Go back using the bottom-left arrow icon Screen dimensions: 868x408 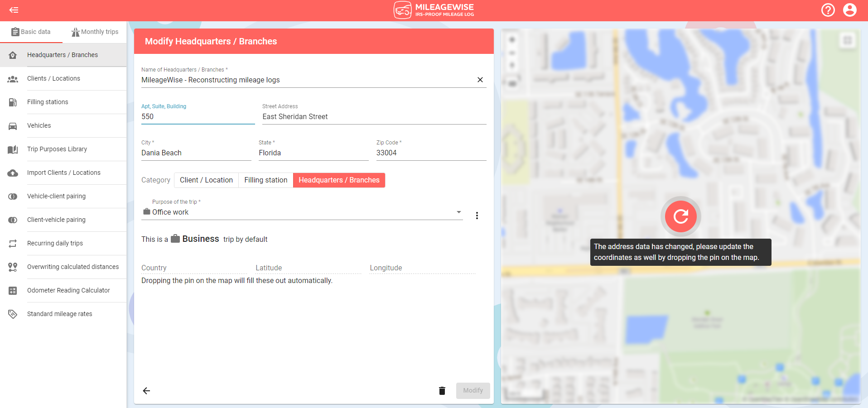(146, 391)
